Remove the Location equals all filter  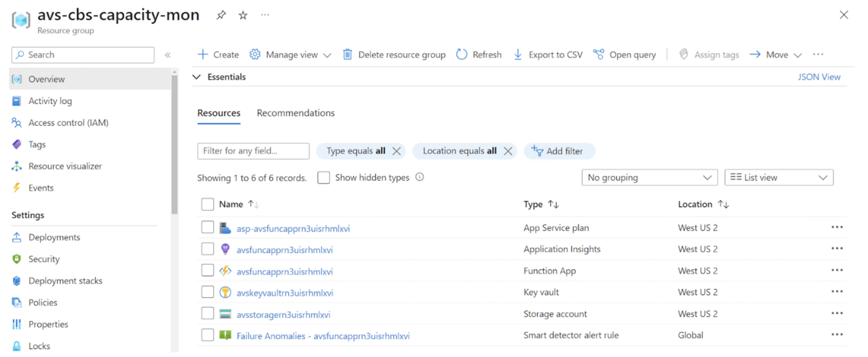tap(508, 151)
